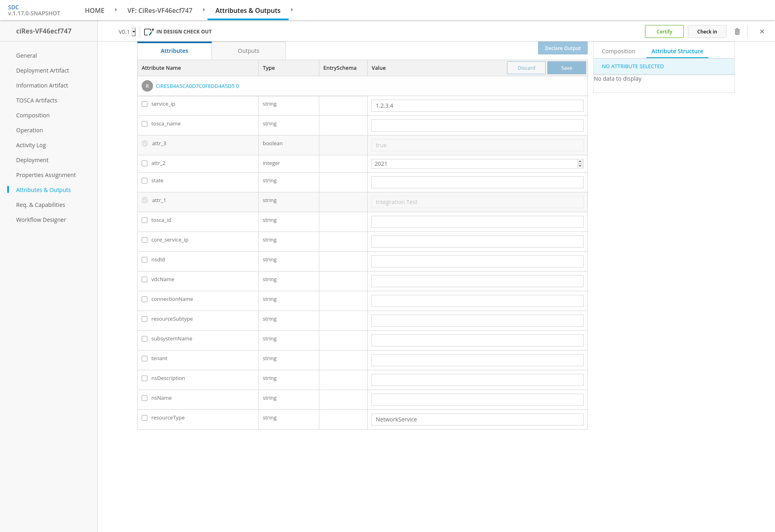The width and height of the screenshot is (775, 532).
Task: Discard attribute changes
Action: tap(526, 68)
